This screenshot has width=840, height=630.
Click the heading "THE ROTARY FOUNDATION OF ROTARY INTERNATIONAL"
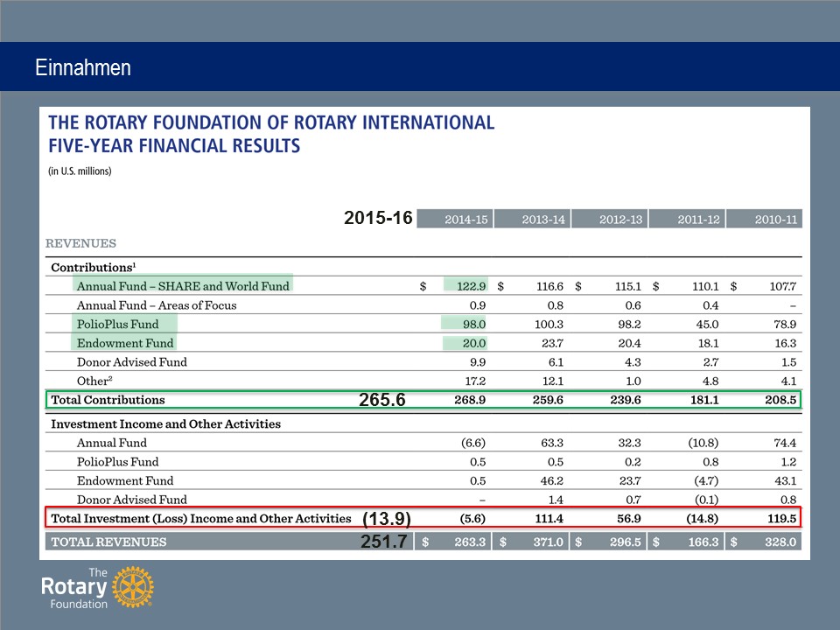pyautogui.click(x=271, y=122)
